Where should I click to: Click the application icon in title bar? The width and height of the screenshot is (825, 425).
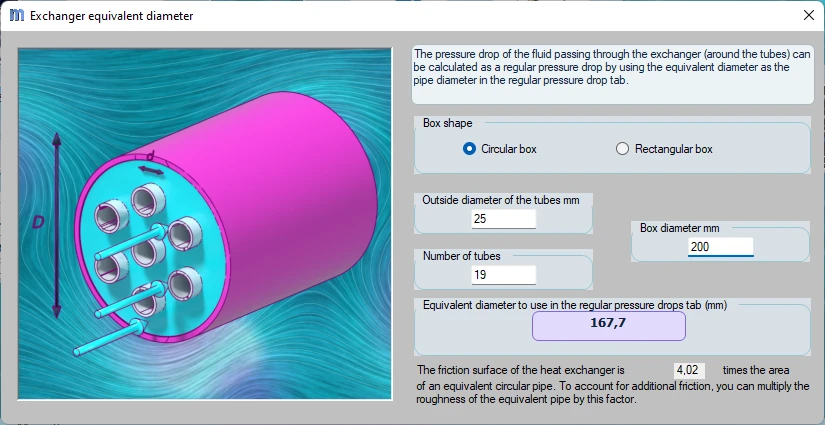17,16
